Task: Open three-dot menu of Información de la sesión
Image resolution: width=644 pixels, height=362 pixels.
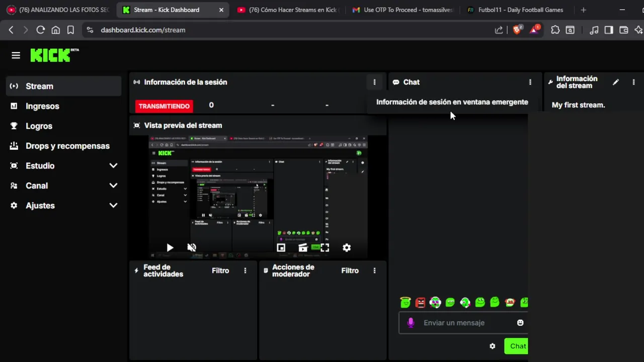Action: click(x=374, y=82)
